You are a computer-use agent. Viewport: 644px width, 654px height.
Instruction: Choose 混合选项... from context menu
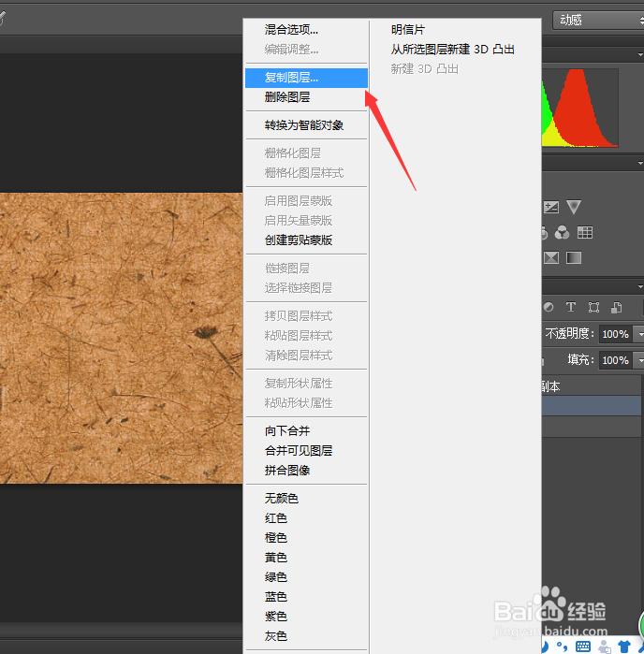click(306, 30)
